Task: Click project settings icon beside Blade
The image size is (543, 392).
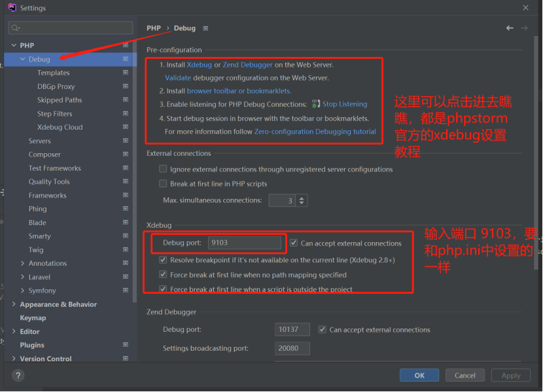Action: [126, 223]
